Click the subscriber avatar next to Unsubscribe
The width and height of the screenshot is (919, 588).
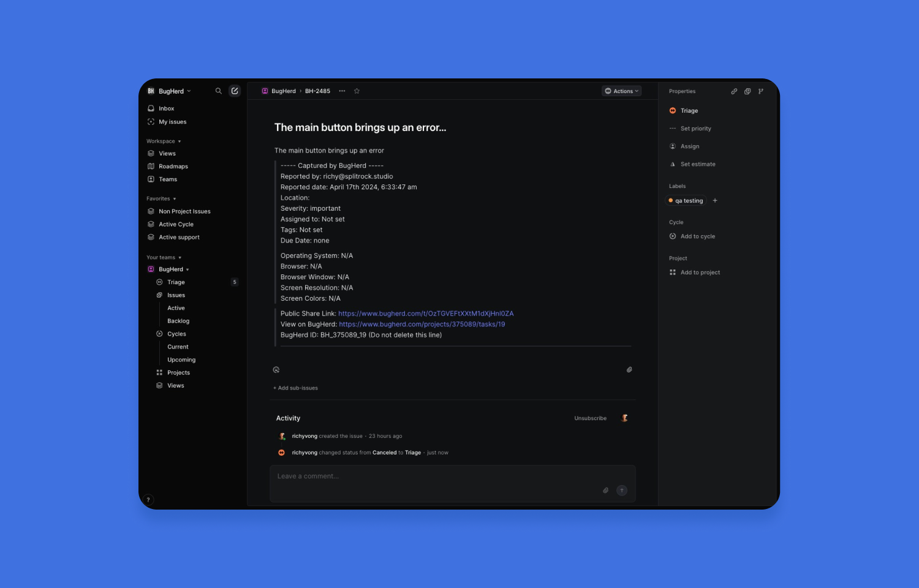click(x=625, y=418)
